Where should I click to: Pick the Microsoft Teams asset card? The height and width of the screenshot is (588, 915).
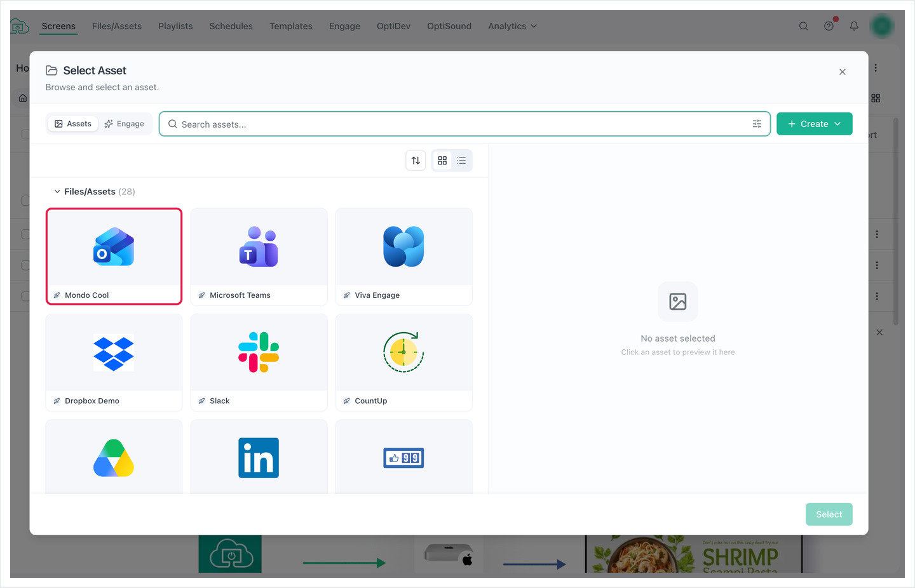(259, 257)
